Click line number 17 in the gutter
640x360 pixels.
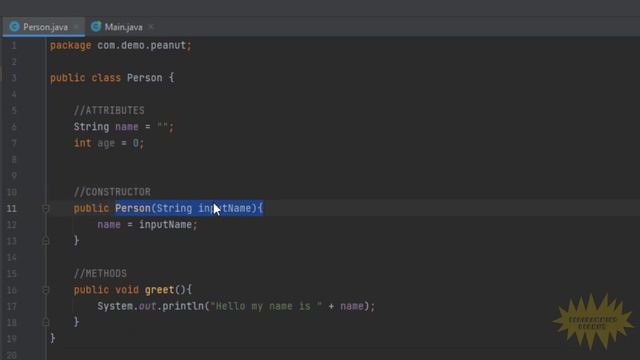click(x=12, y=306)
